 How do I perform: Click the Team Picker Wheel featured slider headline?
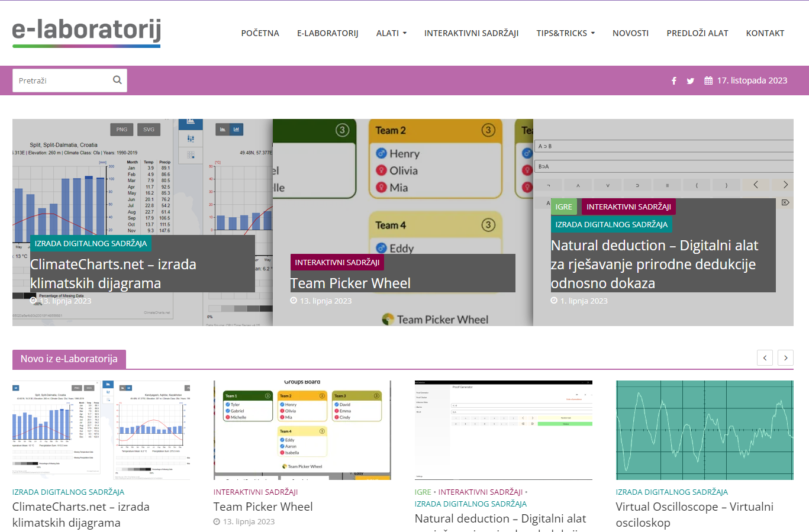(x=350, y=283)
